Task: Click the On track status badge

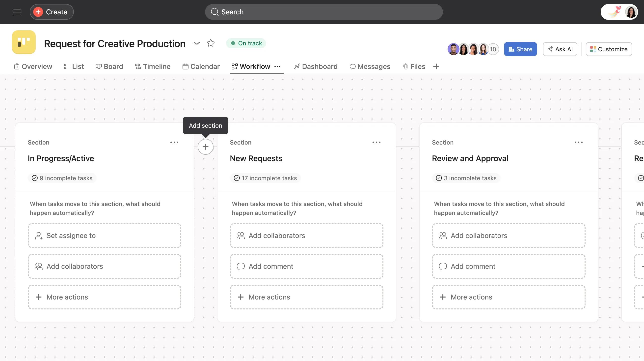Action: pyautogui.click(x=246, y=43)
